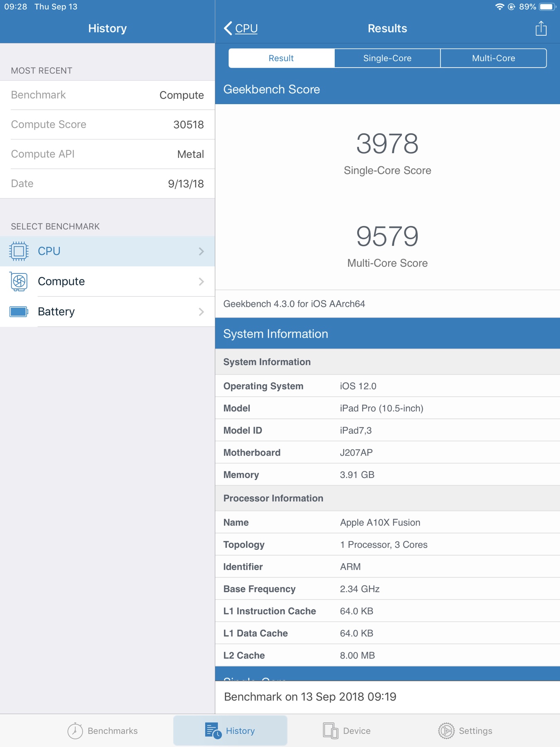This screenshot has width=560, height=747.
Task: Tap the Settings gear icon
Action: (446, 731)
